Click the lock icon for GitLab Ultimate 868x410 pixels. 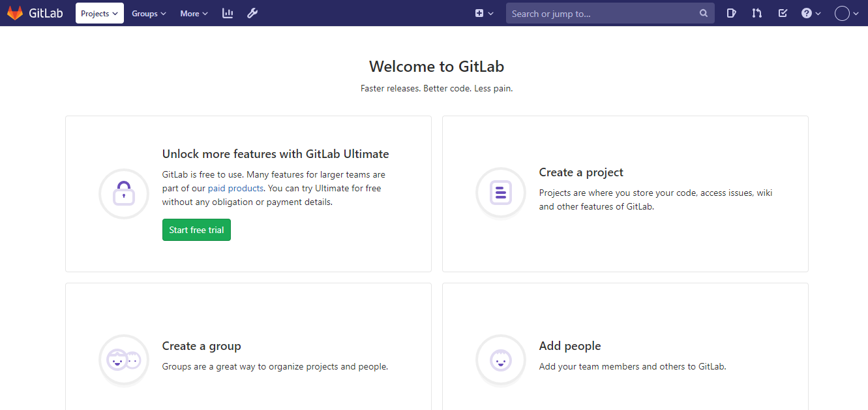[x=124, y=193]
